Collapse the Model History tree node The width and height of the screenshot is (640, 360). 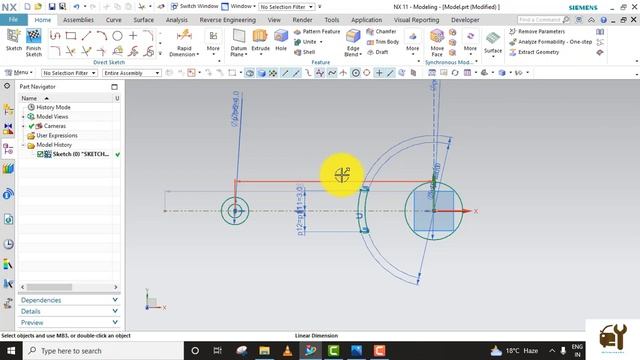(23, 145)
